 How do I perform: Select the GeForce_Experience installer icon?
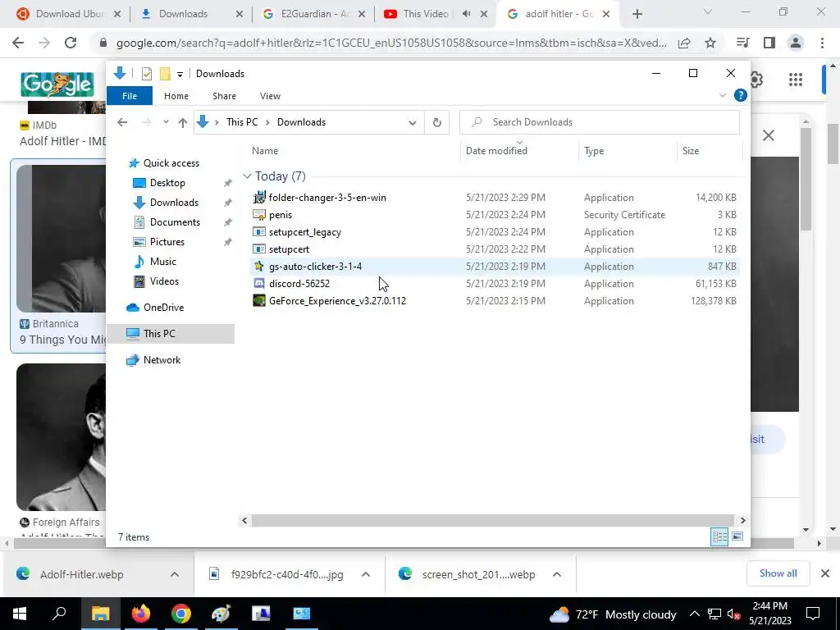[259, 300]
